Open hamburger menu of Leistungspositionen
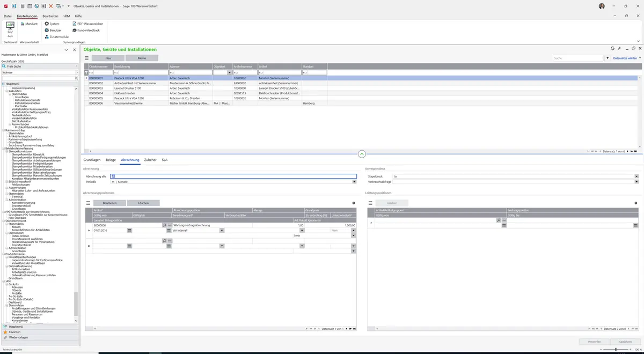 pyautogui.click(x=370, y=203)
